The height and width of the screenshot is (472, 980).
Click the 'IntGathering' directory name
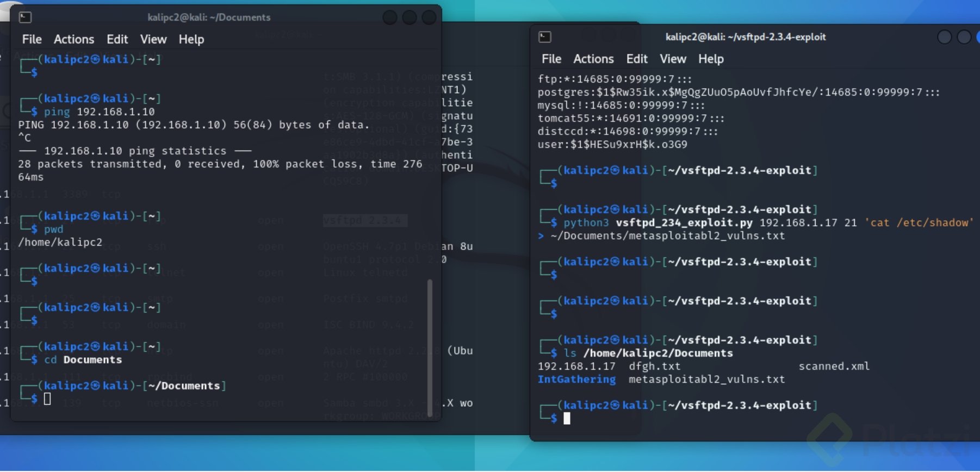577,379
